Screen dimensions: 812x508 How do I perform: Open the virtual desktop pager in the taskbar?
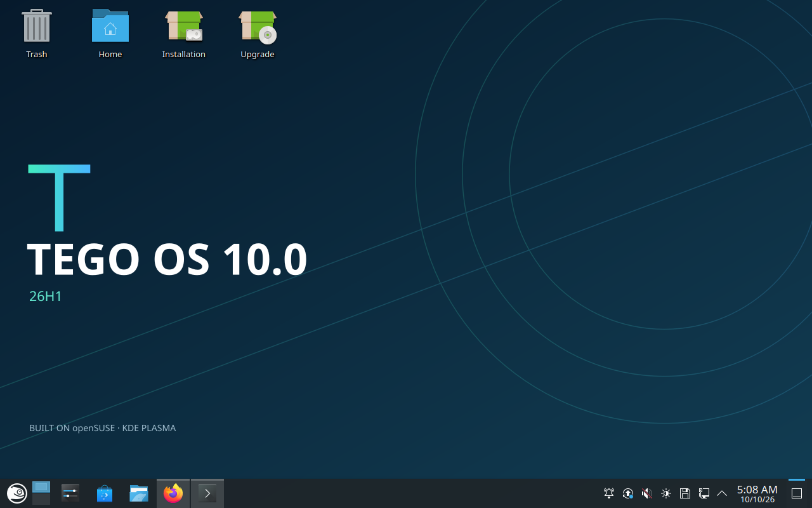[x=41, y=493]
